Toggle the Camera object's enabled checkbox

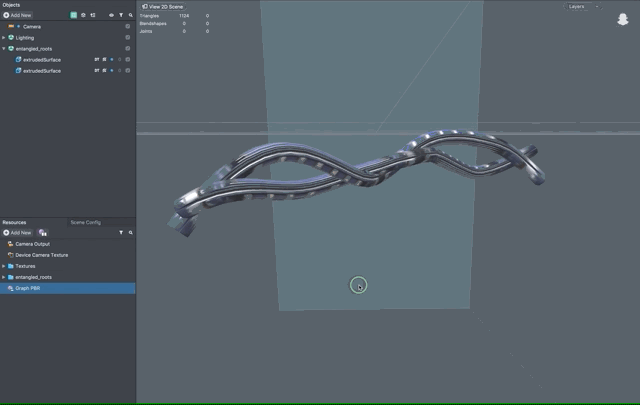[x=128, y=26]
